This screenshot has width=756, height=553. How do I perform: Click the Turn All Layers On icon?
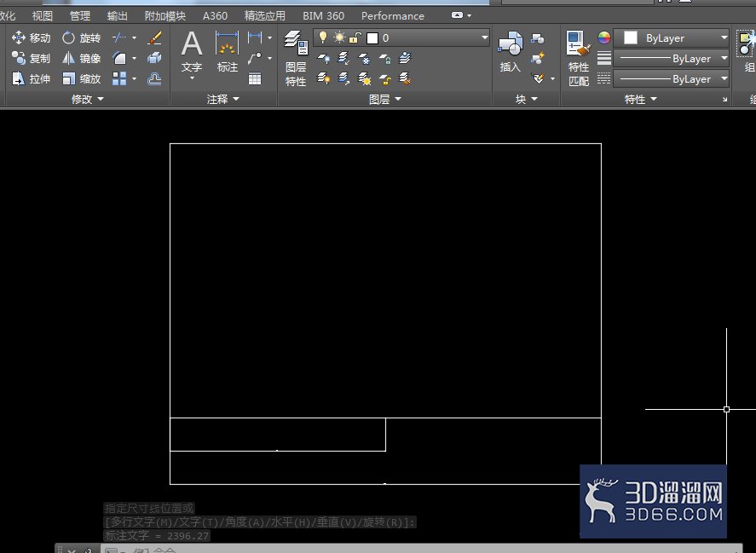324,78
